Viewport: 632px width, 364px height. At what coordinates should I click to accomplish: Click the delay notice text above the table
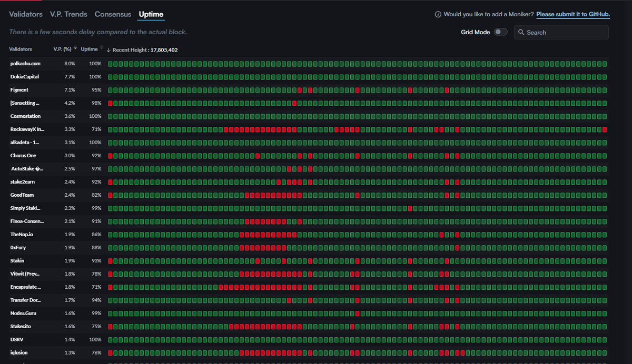pyautogui.click(x=98, y=32)
